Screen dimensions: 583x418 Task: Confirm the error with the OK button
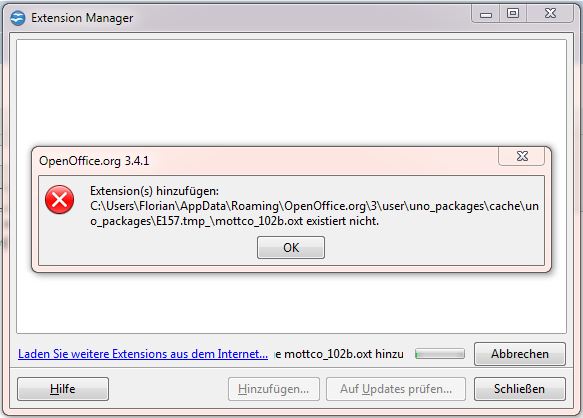291,247
